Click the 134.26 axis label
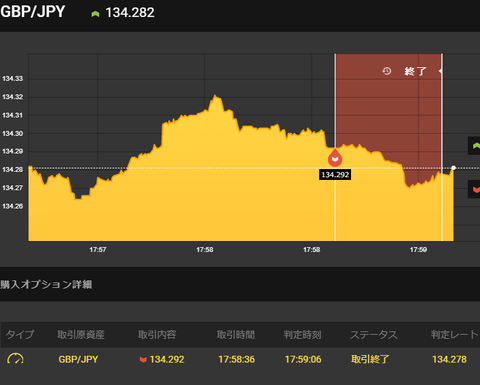480x385 pixels. pyautogui.click(x=13, y=206)
